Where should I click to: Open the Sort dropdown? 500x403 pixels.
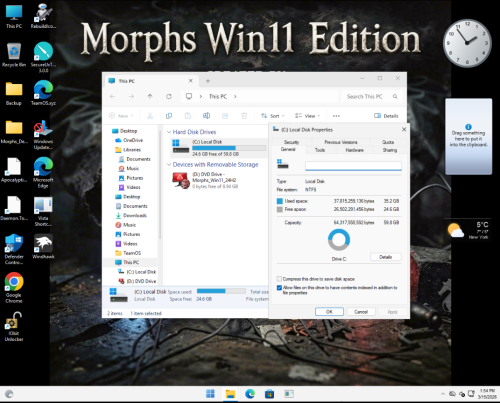click(273, 116)
